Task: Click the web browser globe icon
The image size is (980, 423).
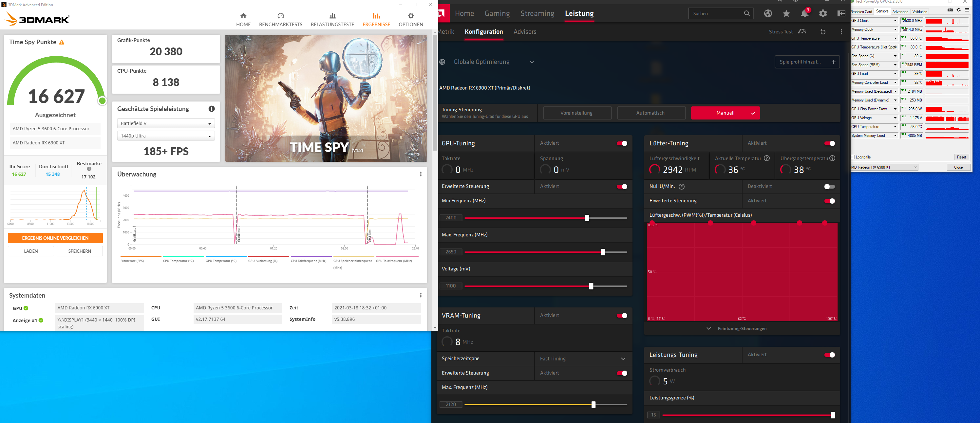Action: [768, 14]
